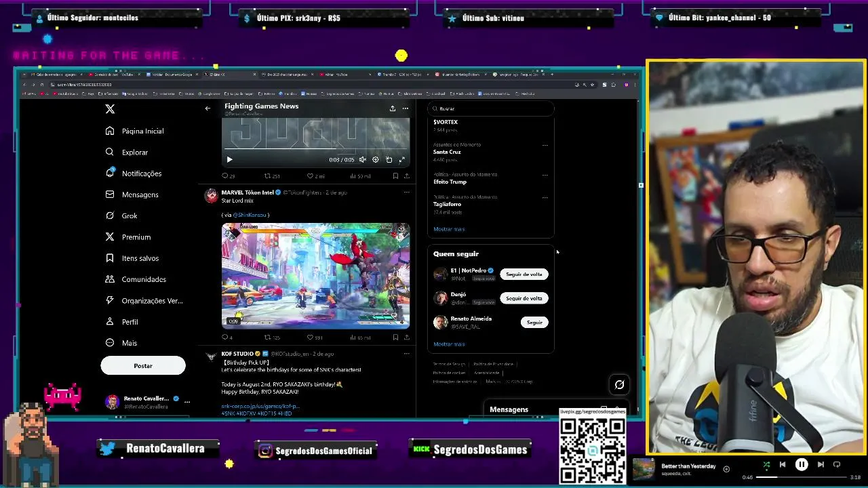Image resolution: width=868 pixels, height=488 pixels.
Task: Click the Postar button
Action: [x=143, y=365]
